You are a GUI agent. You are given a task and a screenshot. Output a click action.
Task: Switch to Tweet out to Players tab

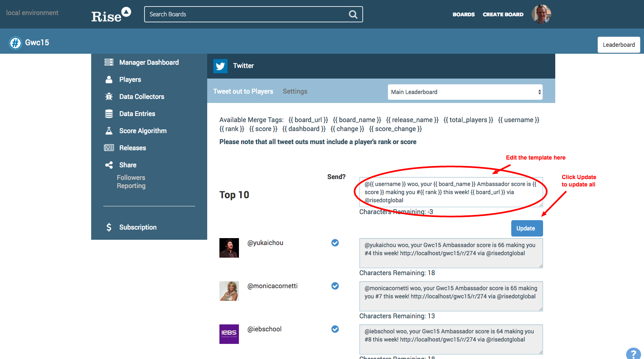[x=243, y=91]
